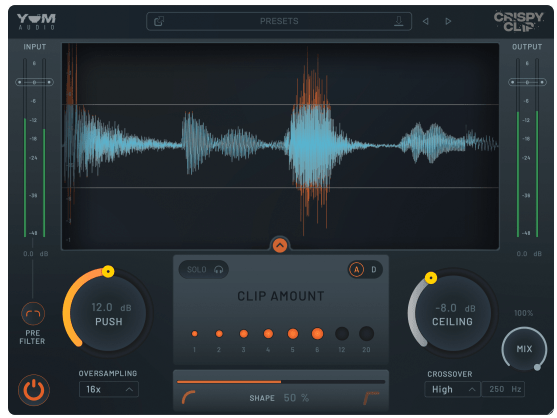Image resolution: width=557 pixels, height=418 pixels.
Task: Save preset using the download icon
Action: [399, 21]
